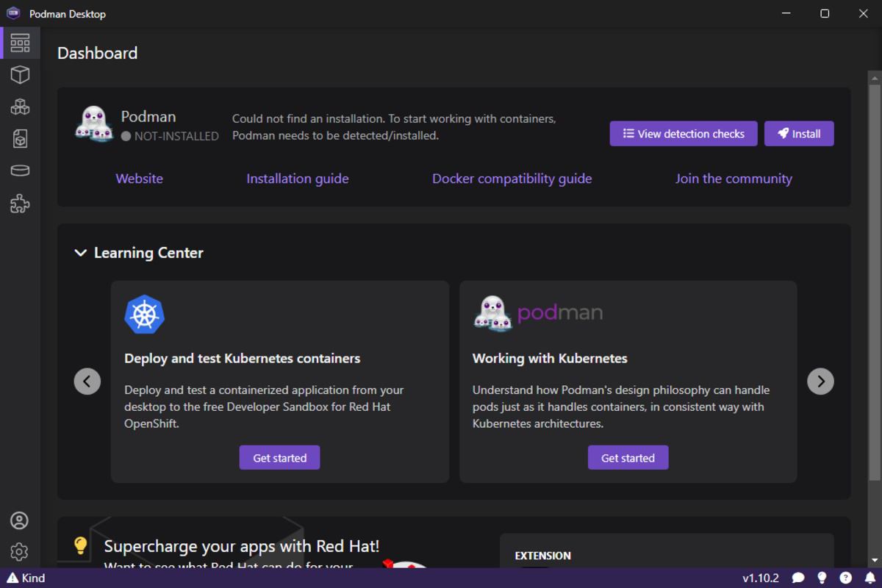The image size is (882, 588).
Task: Go back to the previous Learning Center card
Action: (x=87, y=381)
